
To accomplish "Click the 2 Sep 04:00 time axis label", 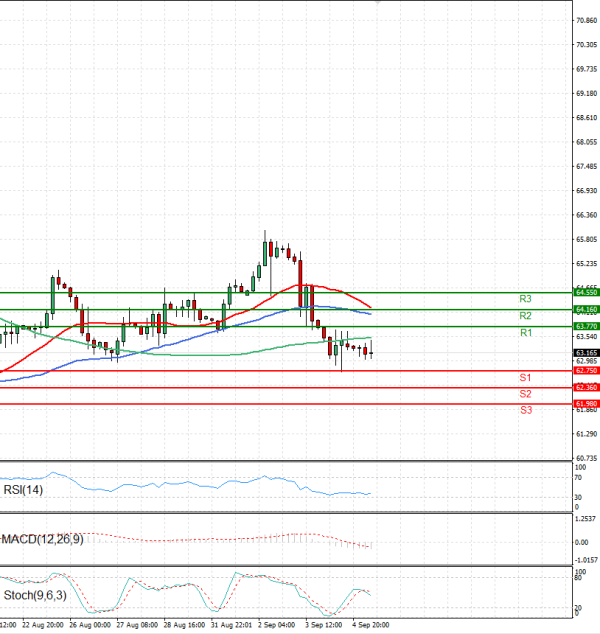I will coord(277,626).
